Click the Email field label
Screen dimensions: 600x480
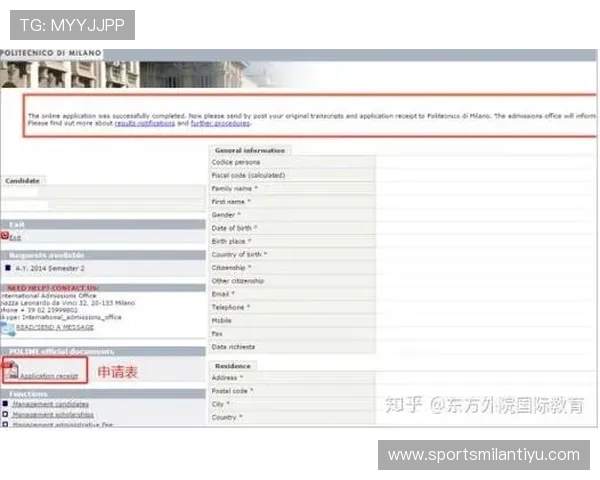click(x=223, y=294)
